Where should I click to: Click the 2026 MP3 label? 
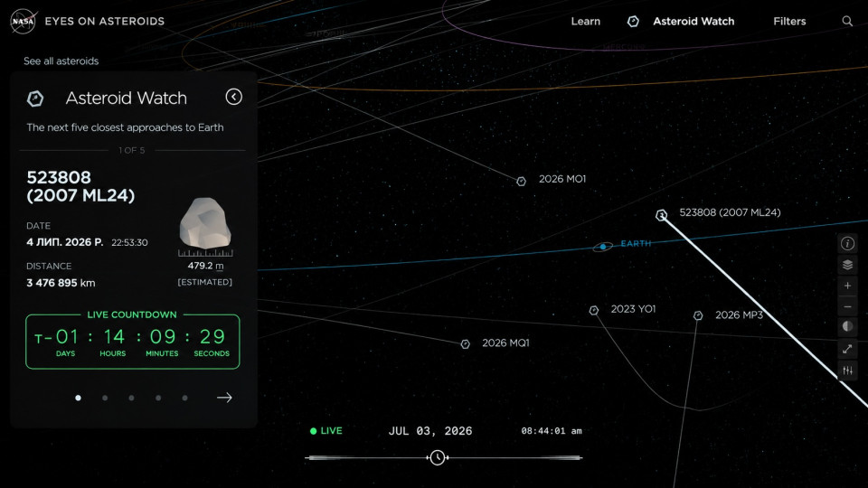(x=739, y=314)
